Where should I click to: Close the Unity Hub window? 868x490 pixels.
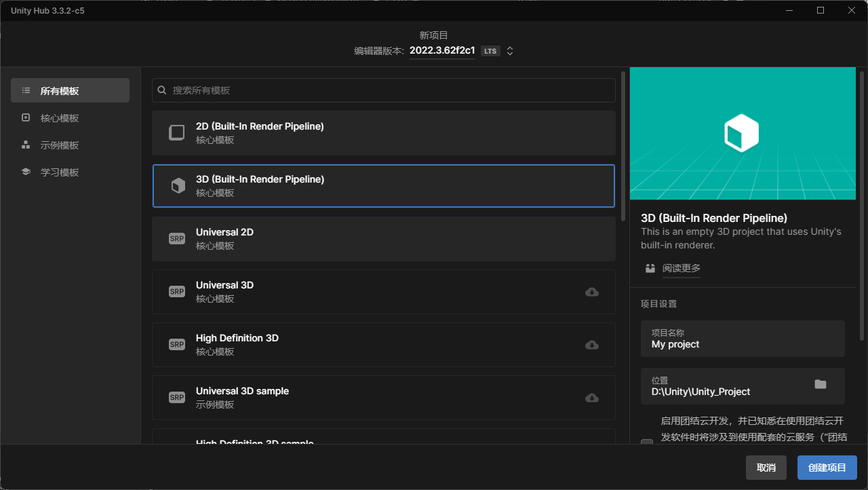tap(852, 10)
